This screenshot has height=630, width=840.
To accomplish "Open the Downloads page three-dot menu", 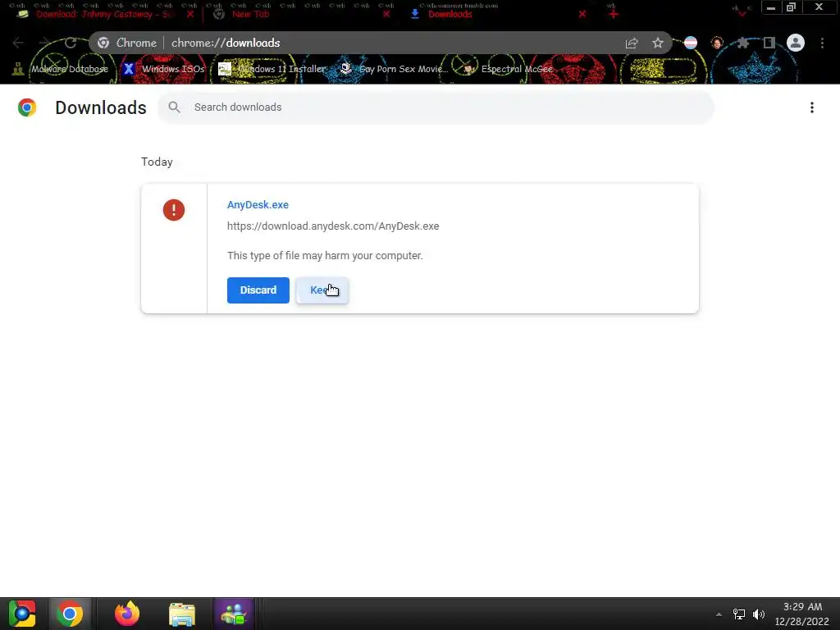I will pyautogui.click(x=811, y=107).
